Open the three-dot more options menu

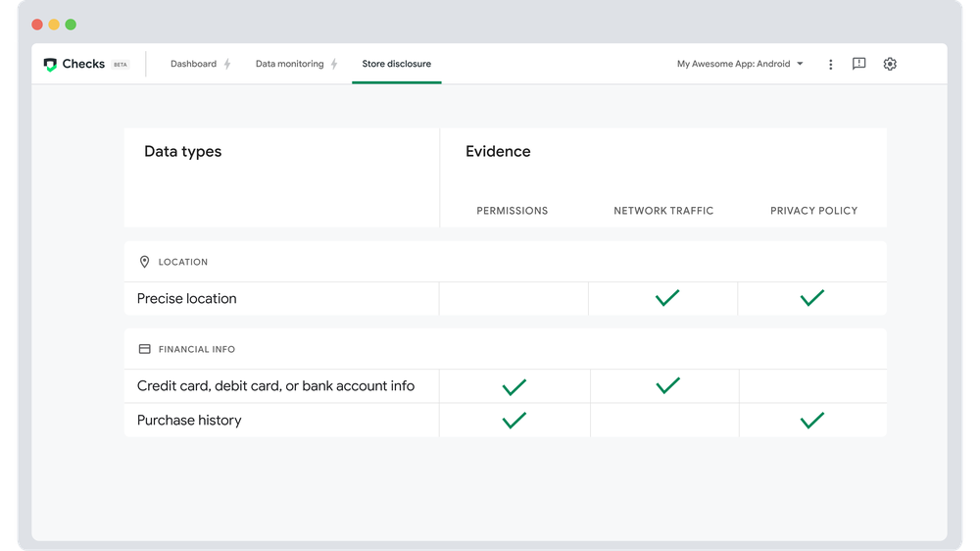pos(830,65)
